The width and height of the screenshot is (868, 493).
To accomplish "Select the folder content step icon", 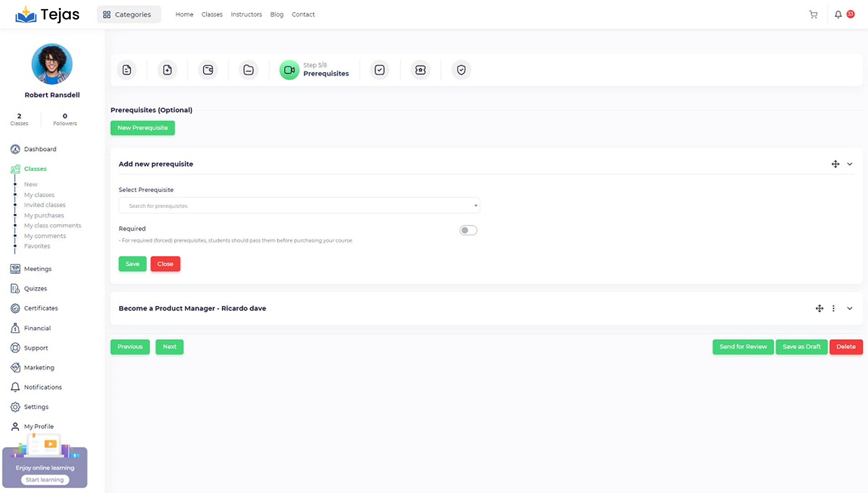I will pos(248,70).
